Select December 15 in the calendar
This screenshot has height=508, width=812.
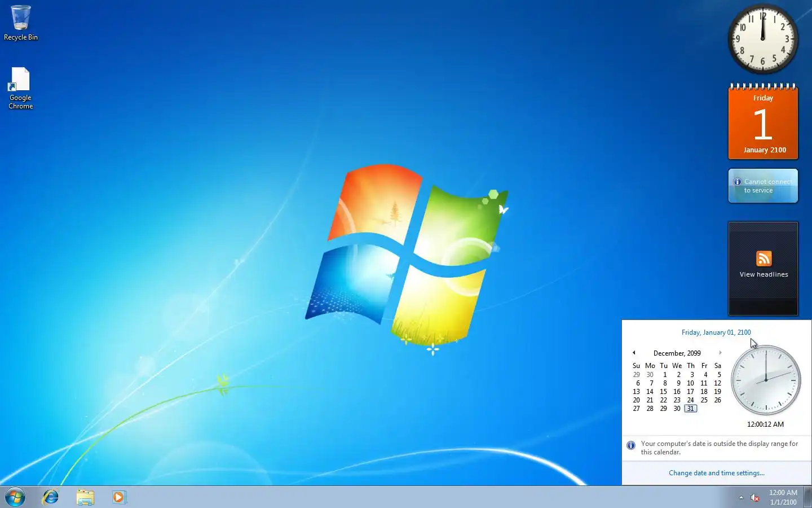click(663, 392)
